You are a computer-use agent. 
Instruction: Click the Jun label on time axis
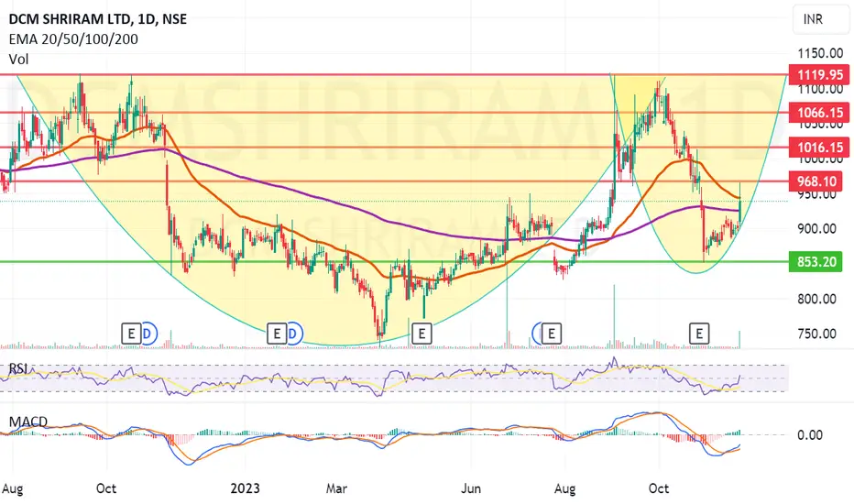(x=471, y=488)
